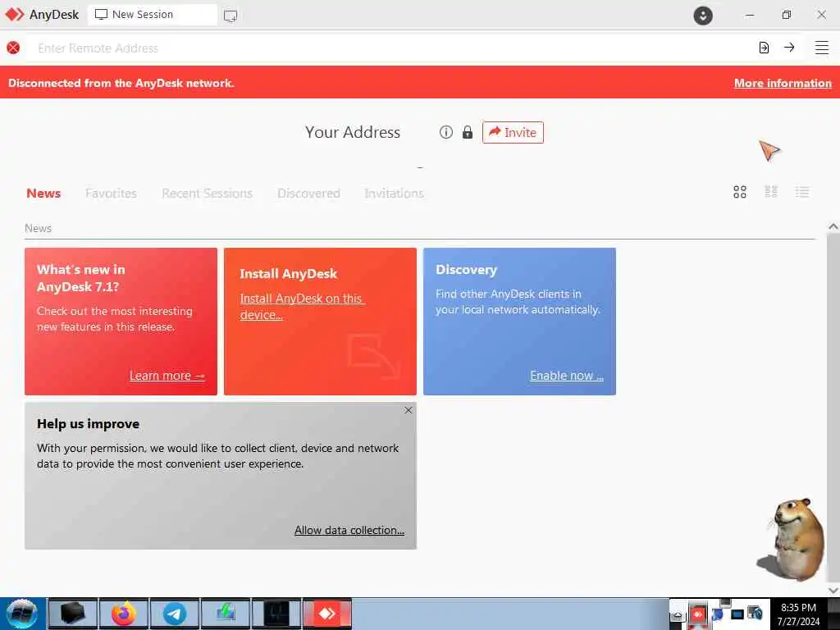Open the Recent Sessions tab

click(x=207, y=193)
